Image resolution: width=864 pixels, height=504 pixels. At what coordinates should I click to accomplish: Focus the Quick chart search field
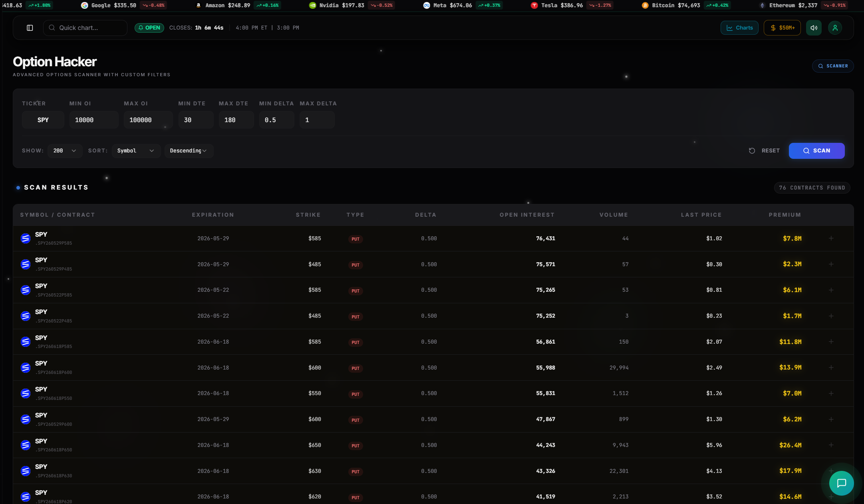(85, 28)
